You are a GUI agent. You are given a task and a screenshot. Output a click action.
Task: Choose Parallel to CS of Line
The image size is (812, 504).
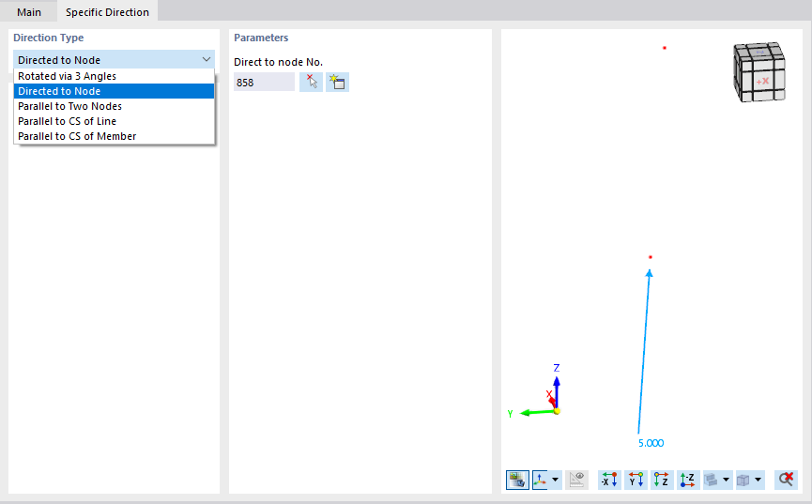tap(114, 121)
